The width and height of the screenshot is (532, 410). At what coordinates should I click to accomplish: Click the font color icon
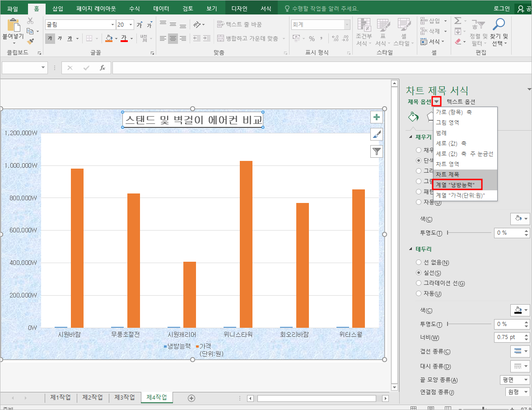point(124,38)
